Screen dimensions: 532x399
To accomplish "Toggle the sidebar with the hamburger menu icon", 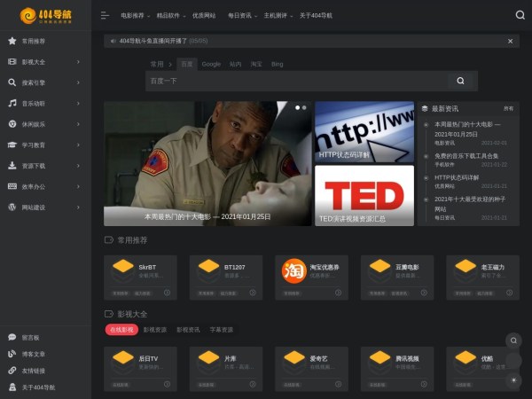I will tap(106, 15).
